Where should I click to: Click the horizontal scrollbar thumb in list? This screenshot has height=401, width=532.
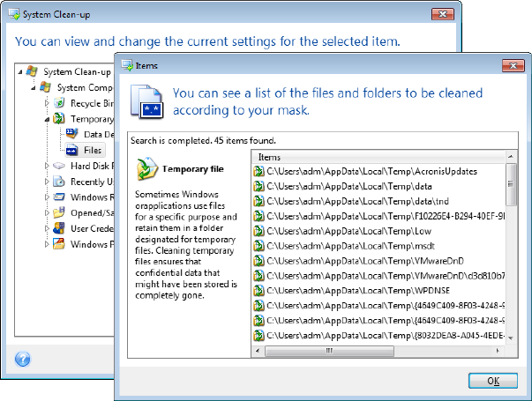(x=329, y=351)
